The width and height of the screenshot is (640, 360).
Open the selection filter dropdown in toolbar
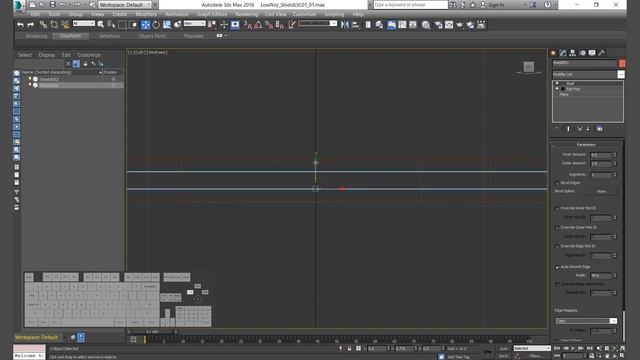coord(84,24)
